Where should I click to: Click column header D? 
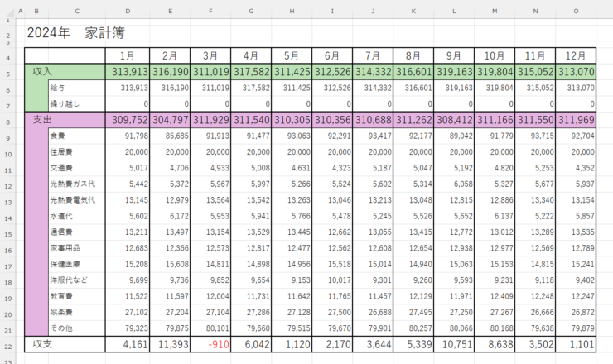(x=128, y=11)
